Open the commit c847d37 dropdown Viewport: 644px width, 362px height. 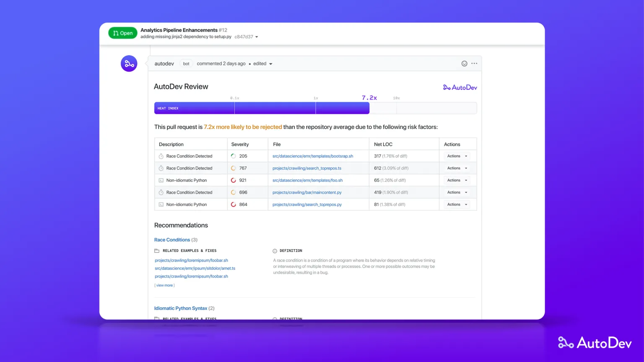point(246,37)
